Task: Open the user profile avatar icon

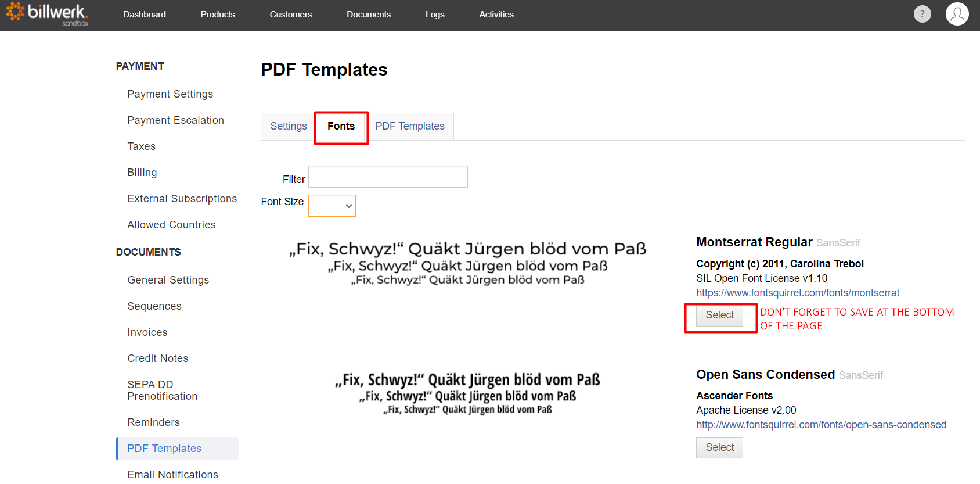Action: tap(957, 14)
